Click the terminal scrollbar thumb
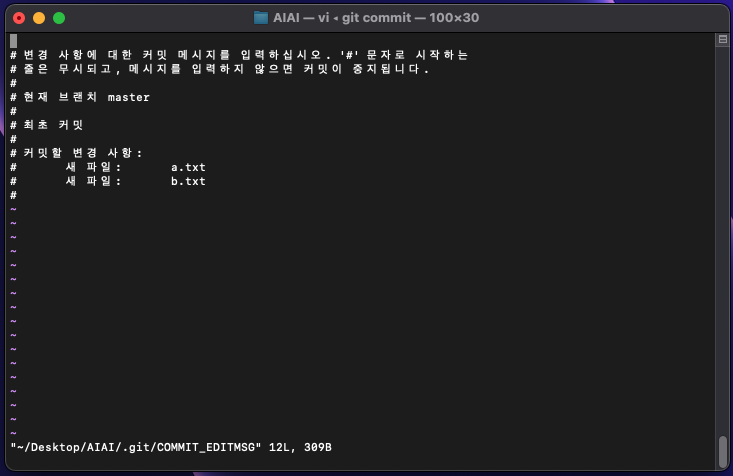Screen dimensions: 733x476 tap(723, 451)
